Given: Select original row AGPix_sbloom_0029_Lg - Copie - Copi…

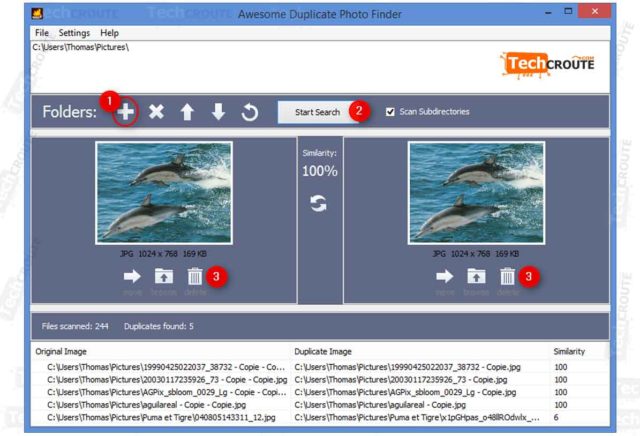Looking at the screenshot, I should point(167,392).
